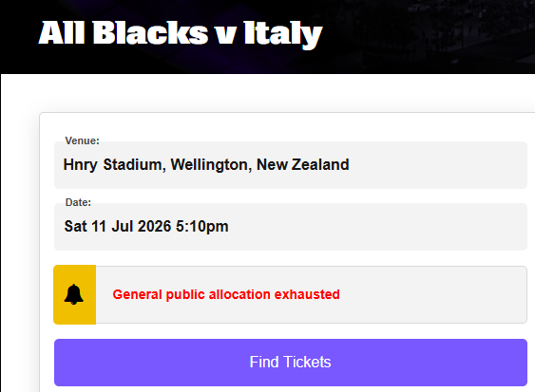Click the black bell notification icon

click(74, 294)
